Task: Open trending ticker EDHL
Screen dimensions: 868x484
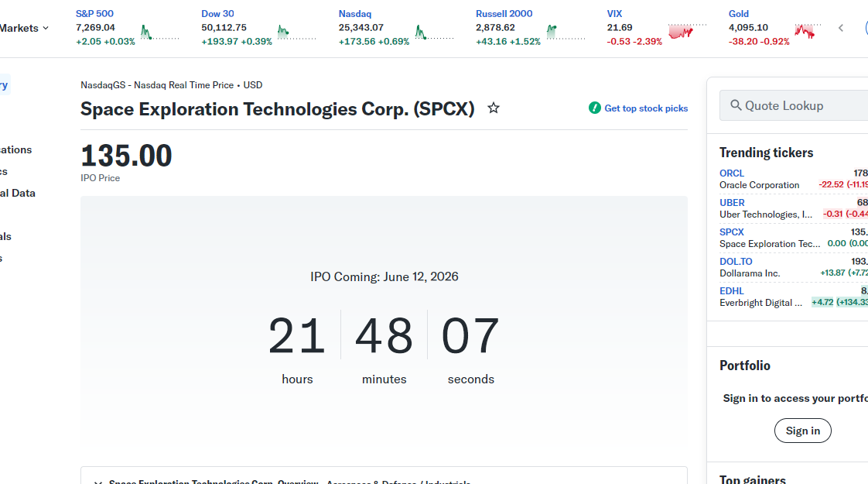Action: (731, 290)
